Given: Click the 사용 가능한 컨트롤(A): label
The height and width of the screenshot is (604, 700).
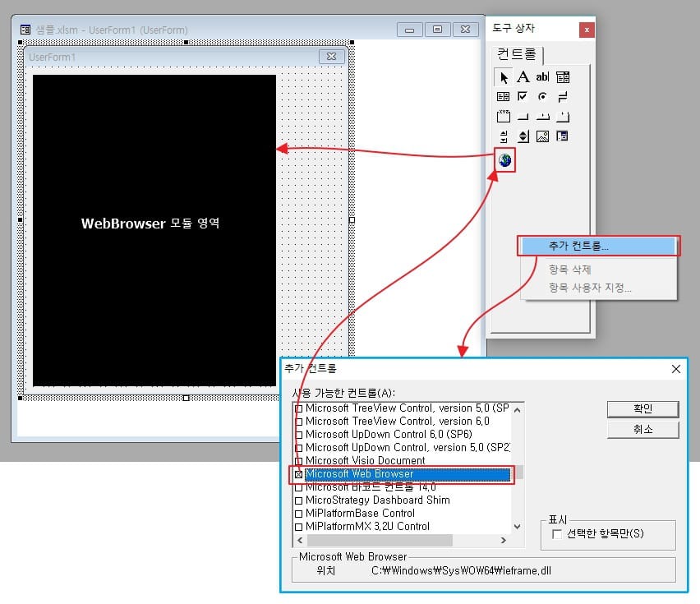Looking at the screenshot, I should 343,393.
